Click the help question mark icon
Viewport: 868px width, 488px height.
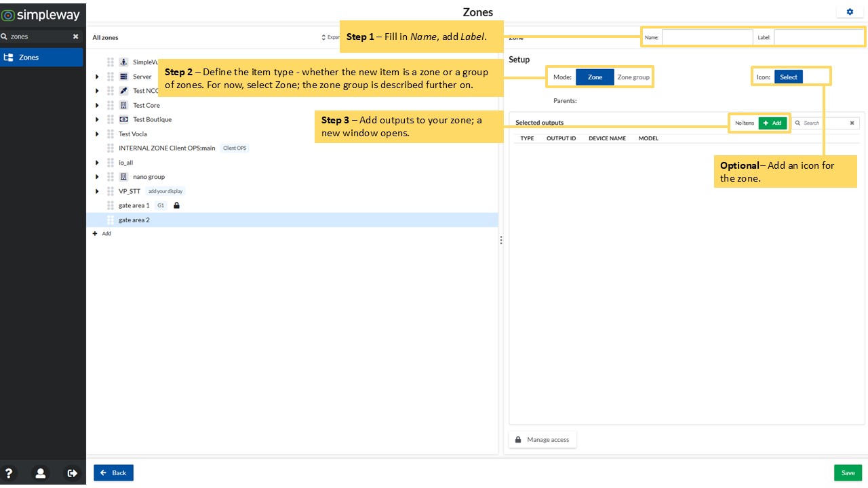(9, 473)
